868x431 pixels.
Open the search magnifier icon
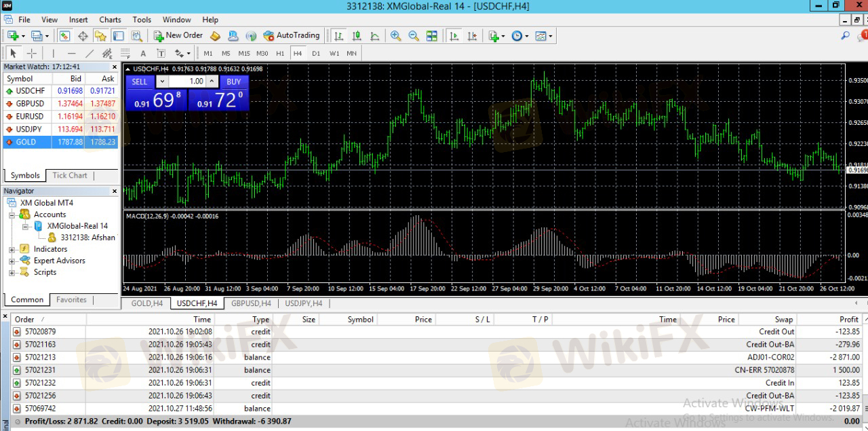[846, 35]
